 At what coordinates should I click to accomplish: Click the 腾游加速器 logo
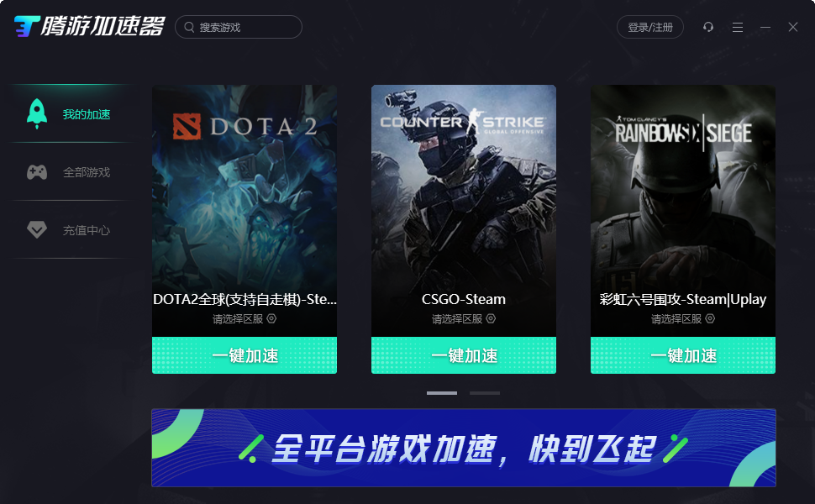(89, 26)
